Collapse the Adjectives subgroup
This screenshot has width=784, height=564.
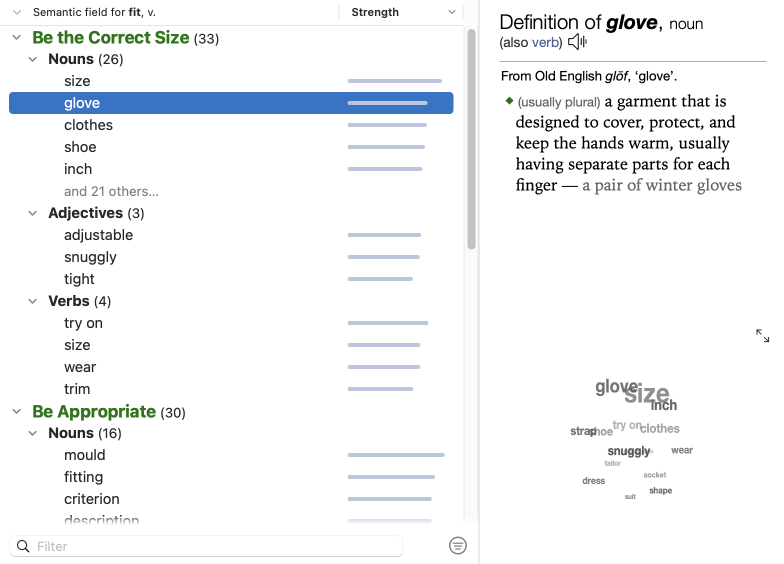[33, 213]
